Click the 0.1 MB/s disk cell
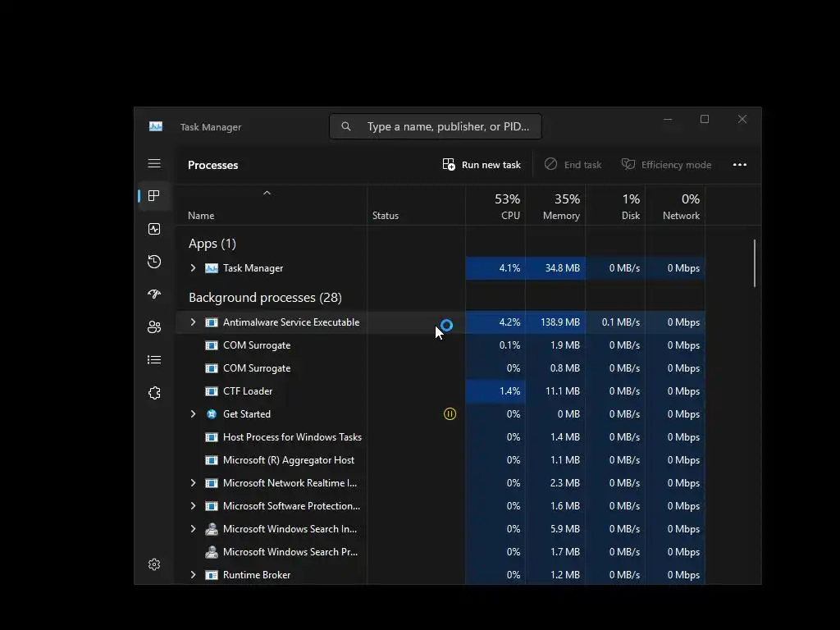This screenshot has width=840, height=630. coord(615,322)
